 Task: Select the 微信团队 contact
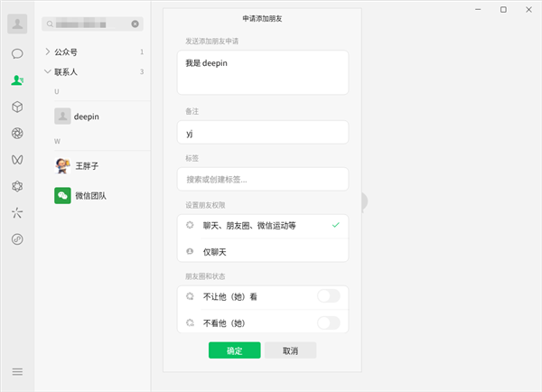(90, 195)
